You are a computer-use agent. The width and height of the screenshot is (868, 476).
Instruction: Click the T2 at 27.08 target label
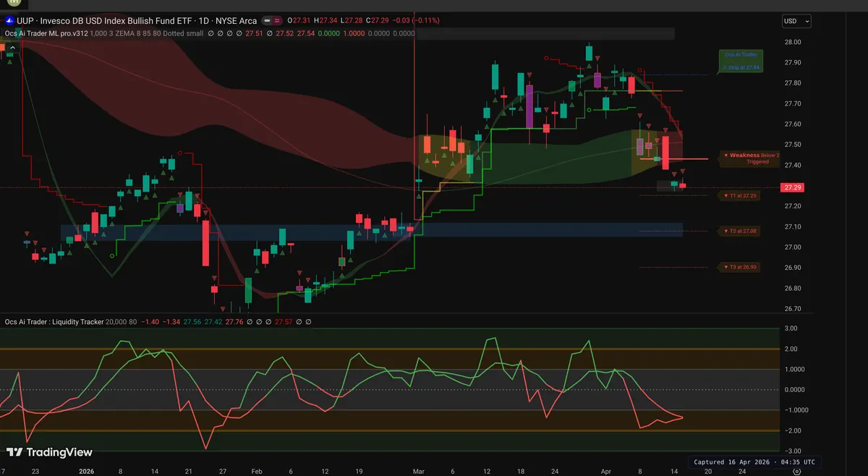tap(740, 231)
